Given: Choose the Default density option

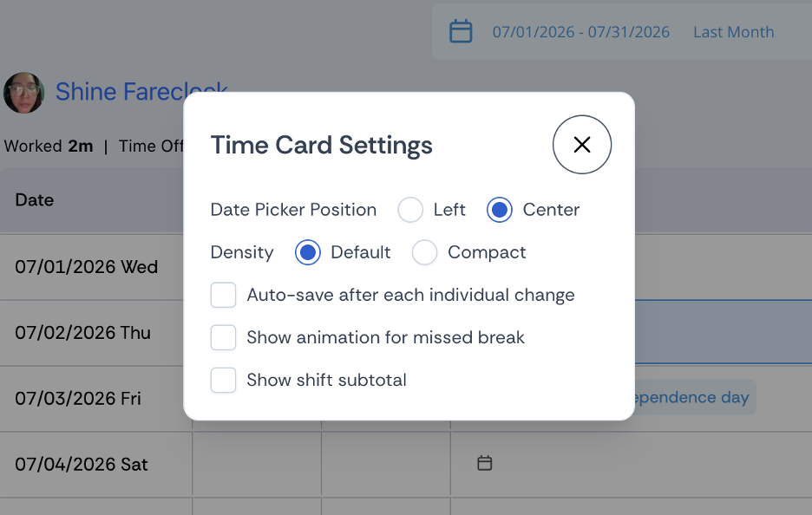Looking at the screenshot, I should (308, 252).
